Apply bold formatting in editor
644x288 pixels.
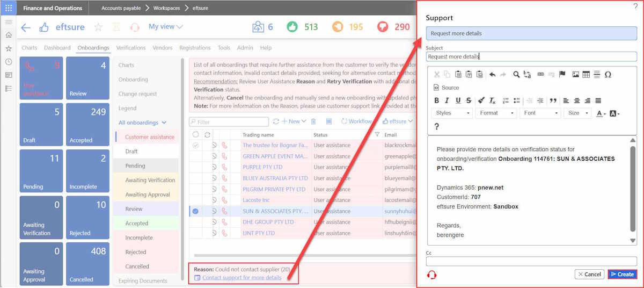tap(436, 100)
